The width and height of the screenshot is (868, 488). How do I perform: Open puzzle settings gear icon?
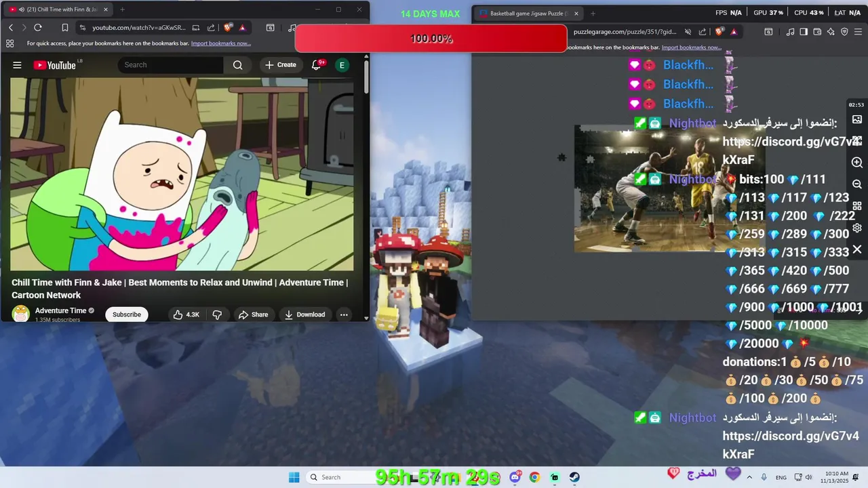point(857,228)
